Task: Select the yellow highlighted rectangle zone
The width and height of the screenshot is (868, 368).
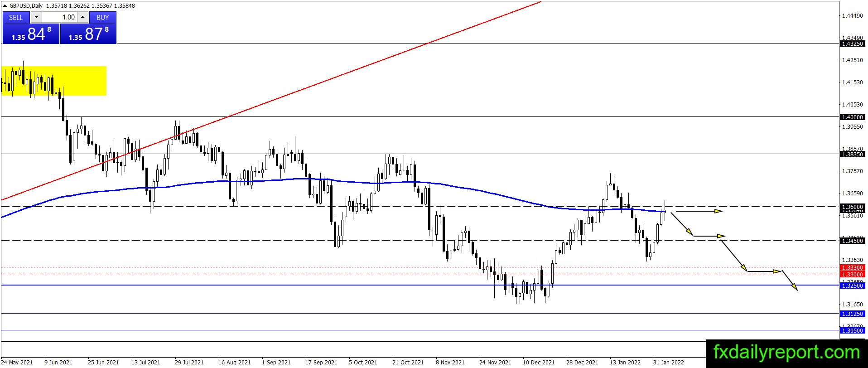Action: click(54, 81)
